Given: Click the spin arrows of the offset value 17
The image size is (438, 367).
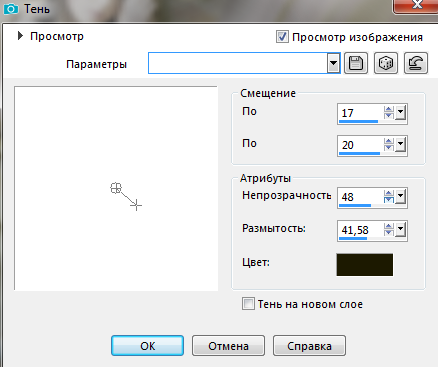Looking at the screenshot, I should coord(389,112).
